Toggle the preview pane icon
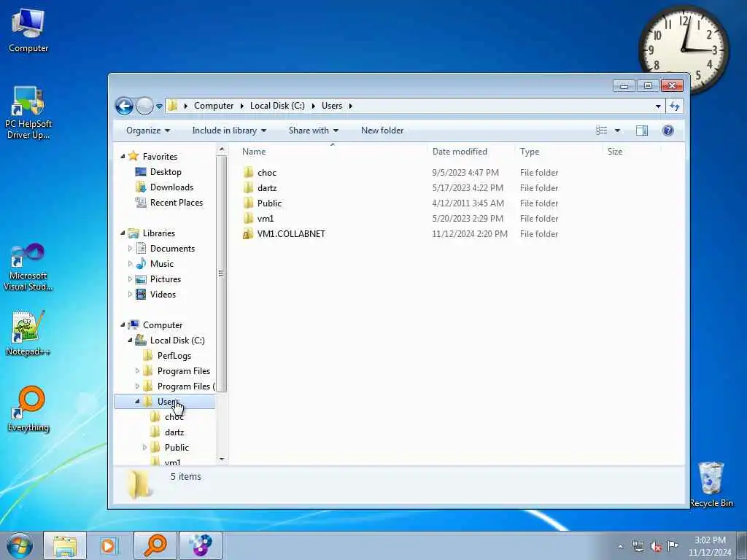Image resolution: width=747 pixels, height=560 pixels. click(x=642, y=131)
